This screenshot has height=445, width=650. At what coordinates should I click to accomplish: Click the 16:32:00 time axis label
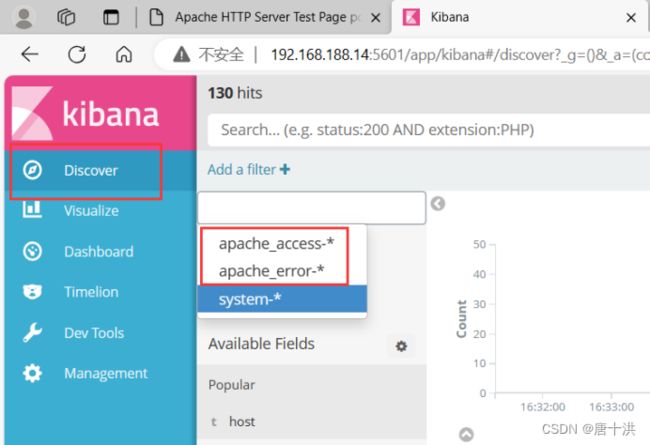pyautogui.click(x=543, y=407)
